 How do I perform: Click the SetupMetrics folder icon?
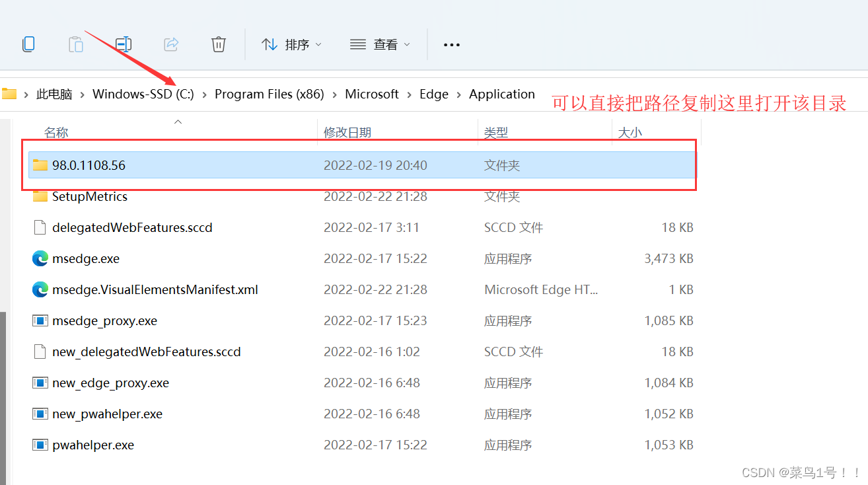tap(40, 196)
